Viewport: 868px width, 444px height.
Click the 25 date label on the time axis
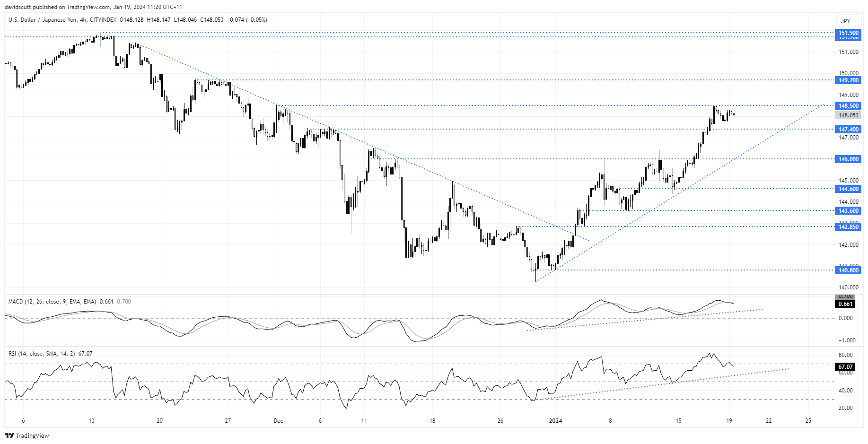pos(808,421)
